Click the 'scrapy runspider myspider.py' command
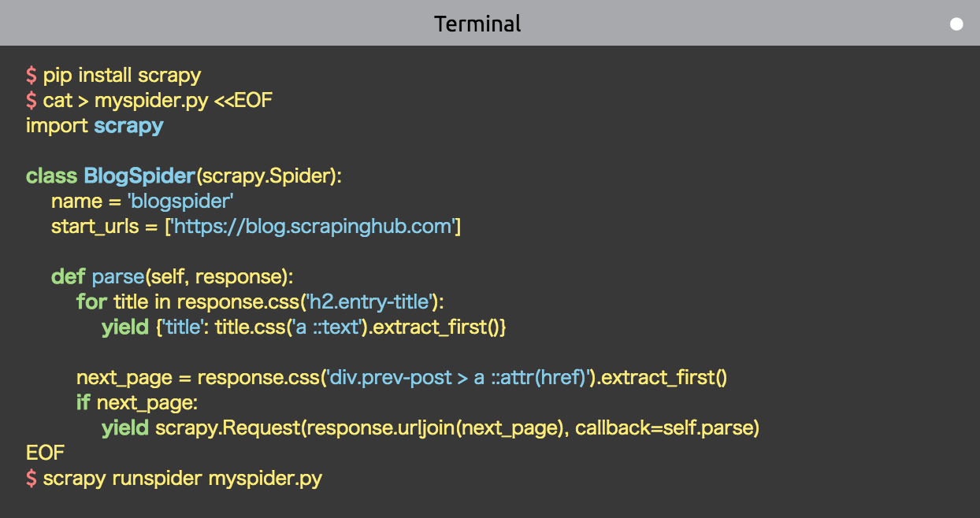Viewport: 980px width, 518px height. [x=183, y=479]
